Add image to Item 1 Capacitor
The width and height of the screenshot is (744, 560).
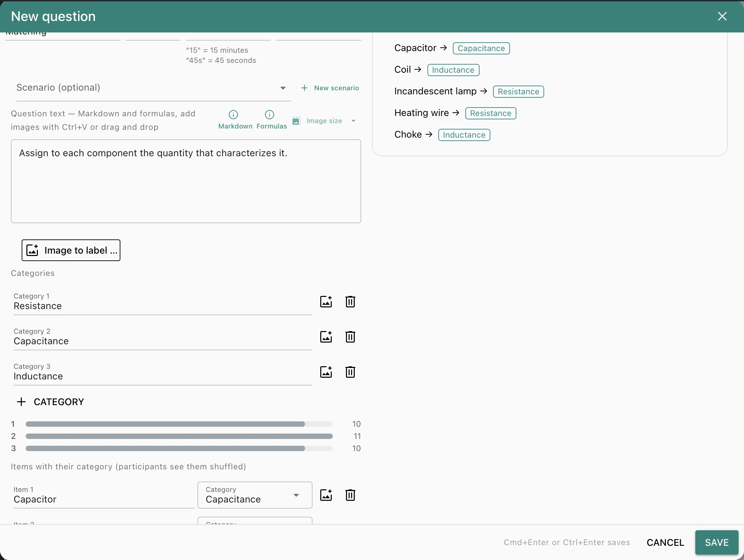326,495
